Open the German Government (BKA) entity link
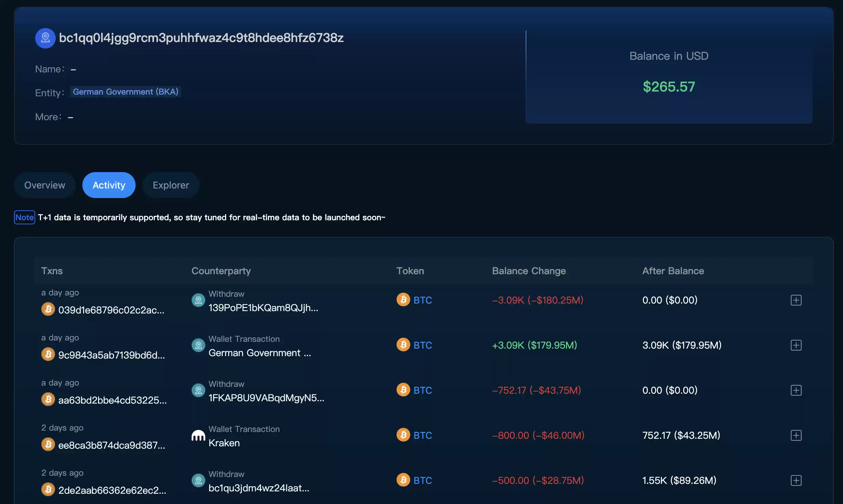843x504 pixels. click(126, 92)
